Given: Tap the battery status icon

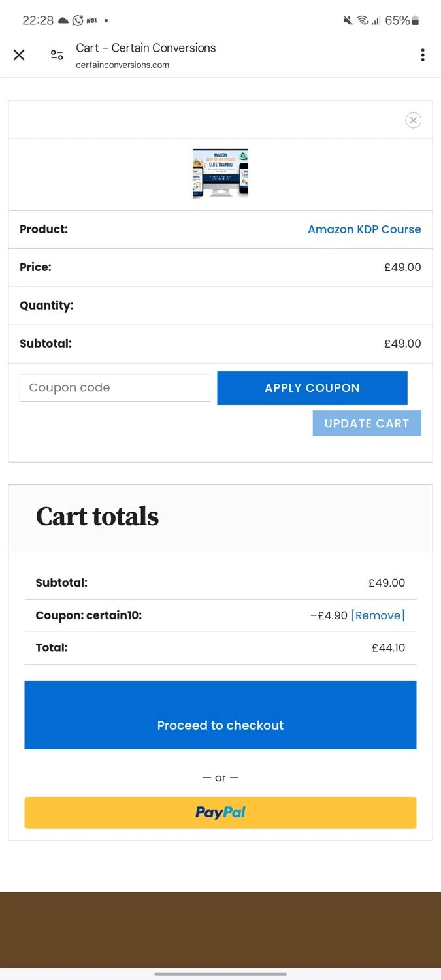Looking at the screenshot, I should pyautogui.click(x=416, y=20).
